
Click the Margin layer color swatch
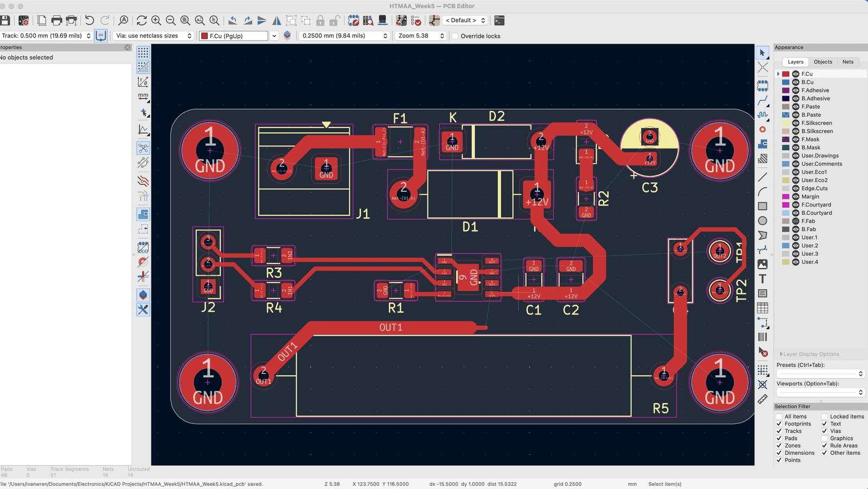tap(786, 197)
